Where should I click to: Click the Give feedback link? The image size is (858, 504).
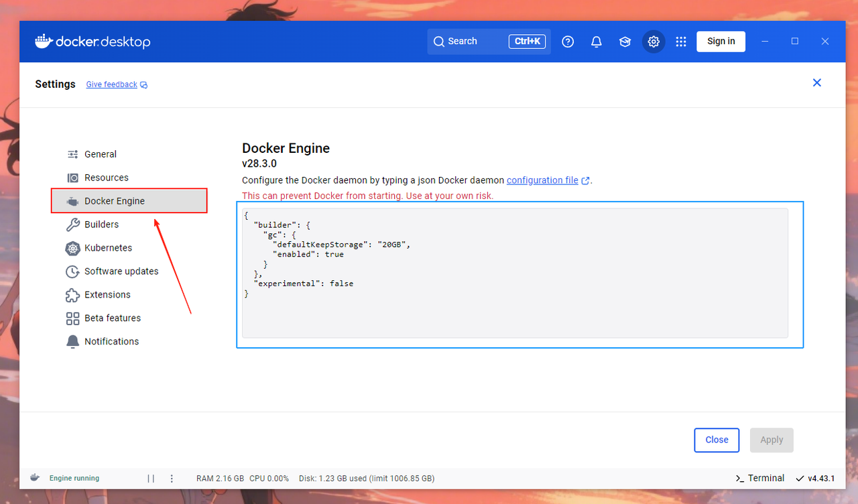[x=112, y=84]
